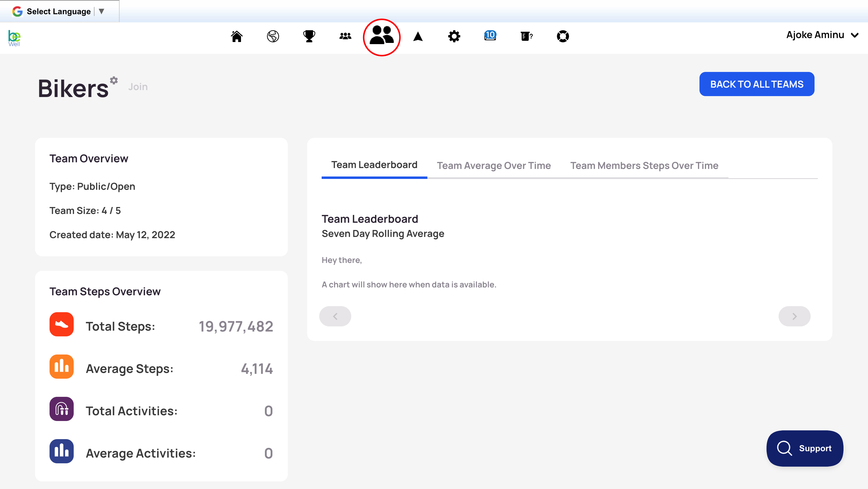Image resolution: width=868 pixels, height=489 pixels.
Task: Click the orange bar chart Average Steps icon
Action: (x=62, y=367)
